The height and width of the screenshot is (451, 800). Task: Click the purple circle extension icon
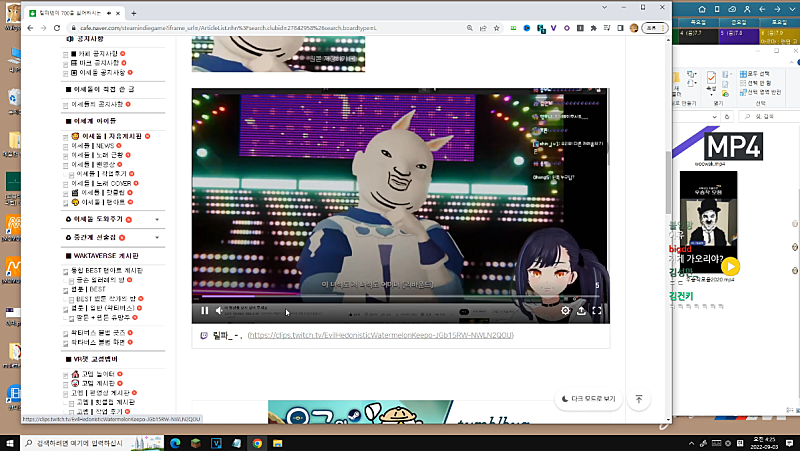point(566,28)
